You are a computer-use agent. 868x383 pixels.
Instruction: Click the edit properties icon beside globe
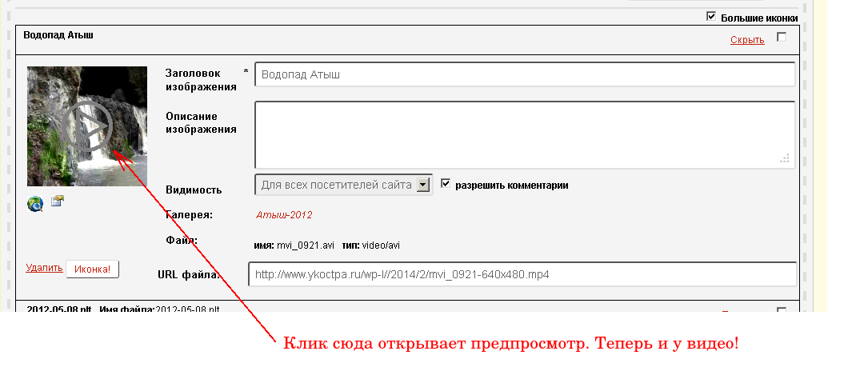[58, 201]
